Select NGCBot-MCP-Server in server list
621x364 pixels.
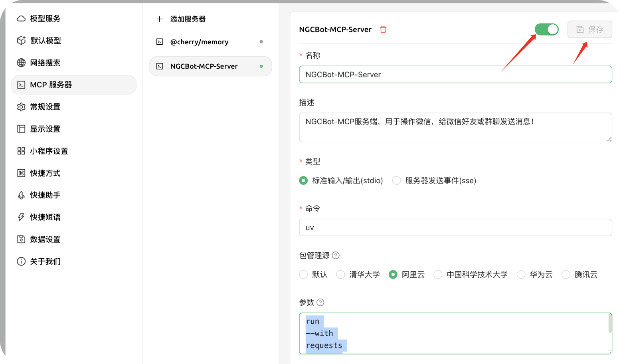point(210,66)
